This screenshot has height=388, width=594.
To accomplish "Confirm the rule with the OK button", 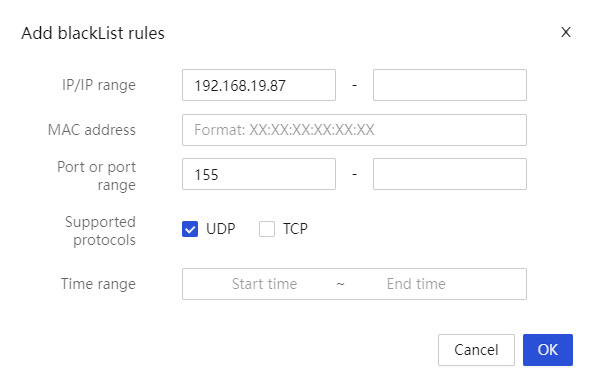I will coord(548,350).
